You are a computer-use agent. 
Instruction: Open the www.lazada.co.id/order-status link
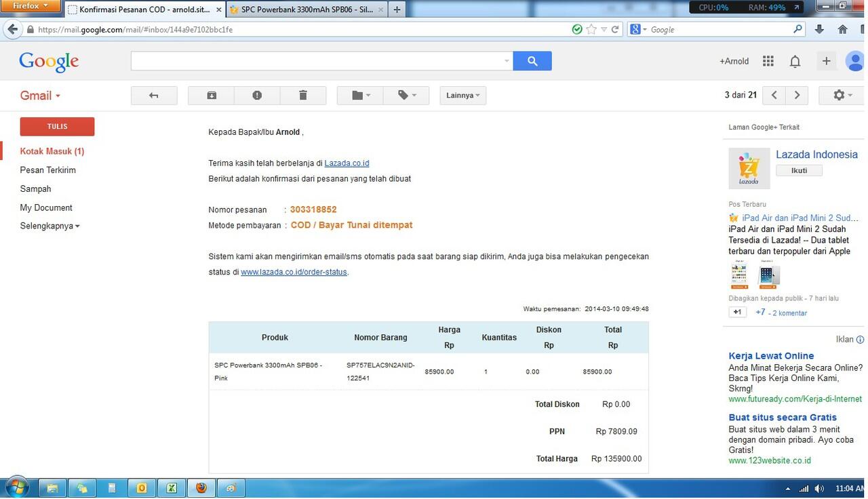point(294,272)
